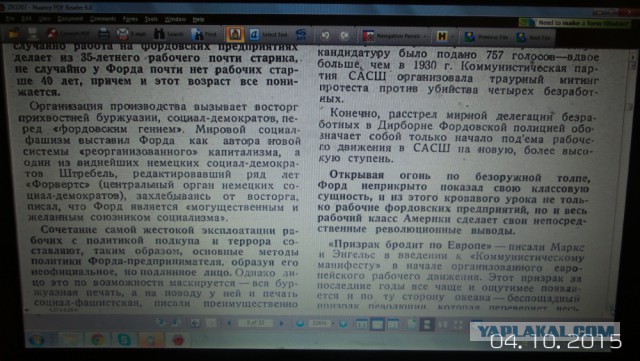Click the Convert PDF button

(x=69, y=33)
